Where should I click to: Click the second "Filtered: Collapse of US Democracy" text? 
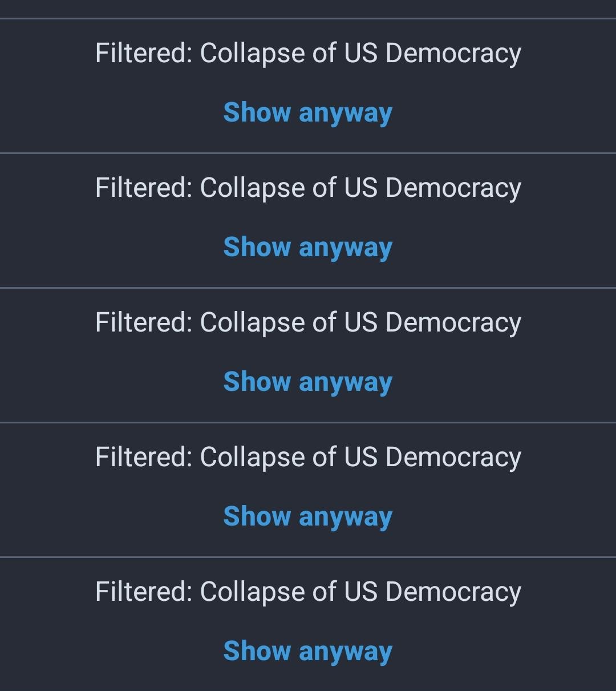[308, 188]
